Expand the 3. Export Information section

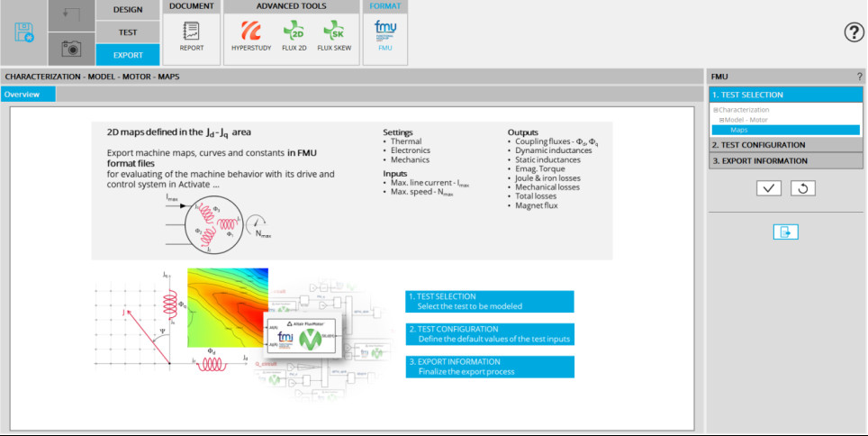pos(785,161)
